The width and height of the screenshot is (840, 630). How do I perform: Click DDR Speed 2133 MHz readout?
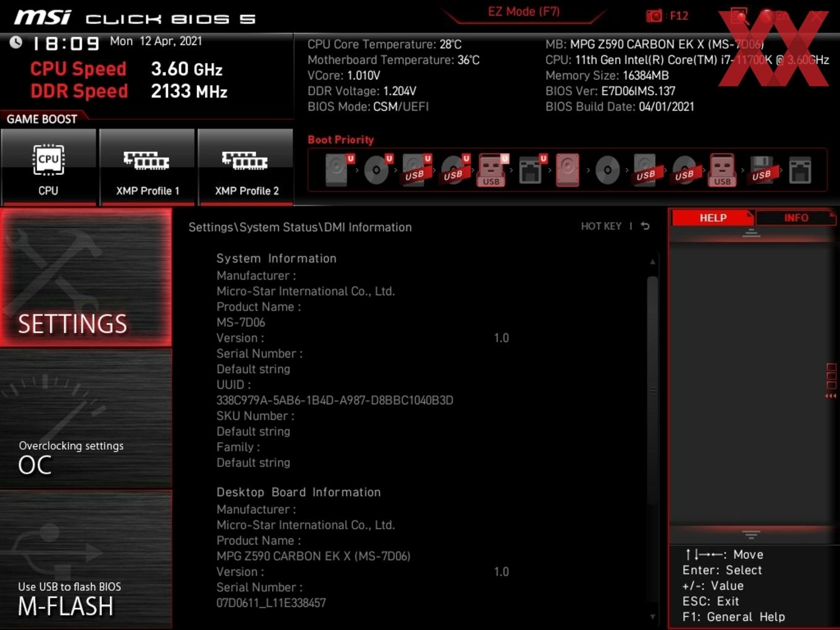click(128, 91)
